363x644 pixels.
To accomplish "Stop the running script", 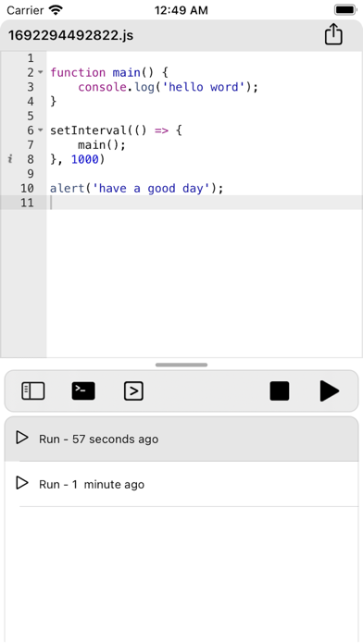I will (x=280, y=391).
